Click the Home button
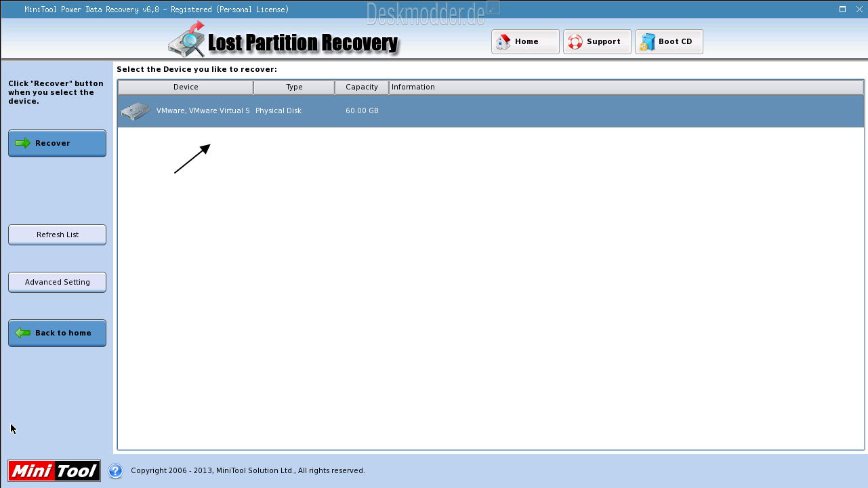This screenshot has height=488, width=868. pyautogui.click(x=525, y=41)
